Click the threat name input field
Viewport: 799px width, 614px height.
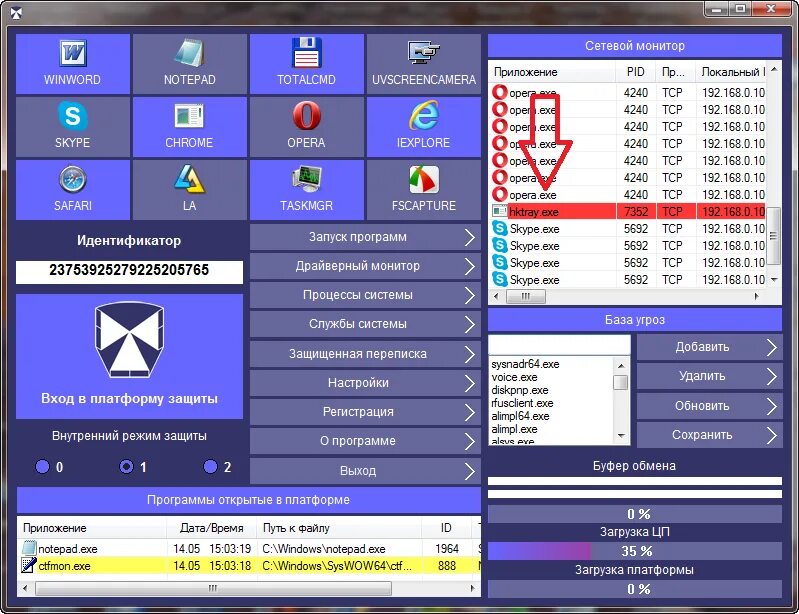tap(559, 345)
